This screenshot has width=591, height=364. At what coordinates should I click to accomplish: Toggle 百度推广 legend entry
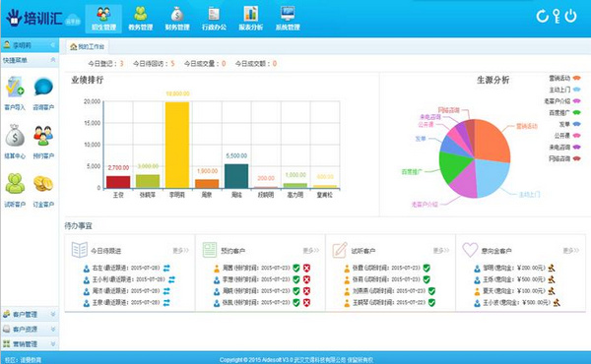click(564, 112)
